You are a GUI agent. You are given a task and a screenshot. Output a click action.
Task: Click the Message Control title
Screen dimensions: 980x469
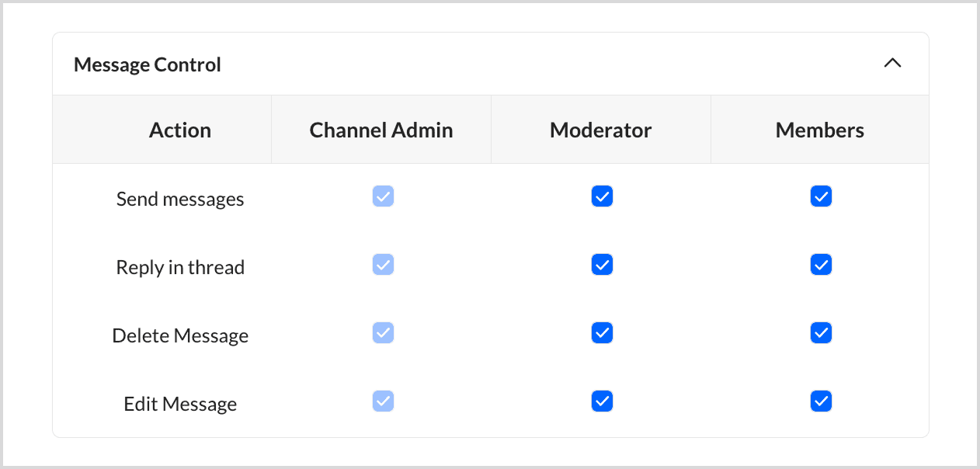point(148,64)
